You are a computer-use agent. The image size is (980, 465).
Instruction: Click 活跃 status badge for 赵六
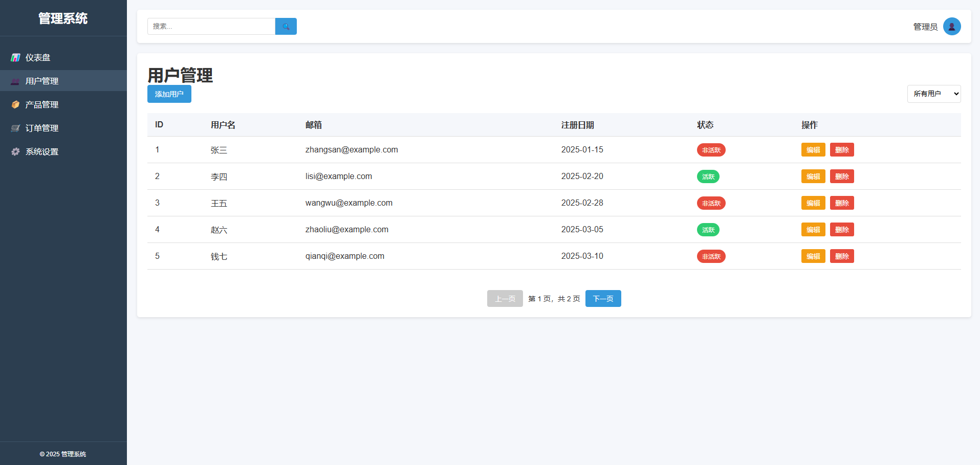(708, 230)
